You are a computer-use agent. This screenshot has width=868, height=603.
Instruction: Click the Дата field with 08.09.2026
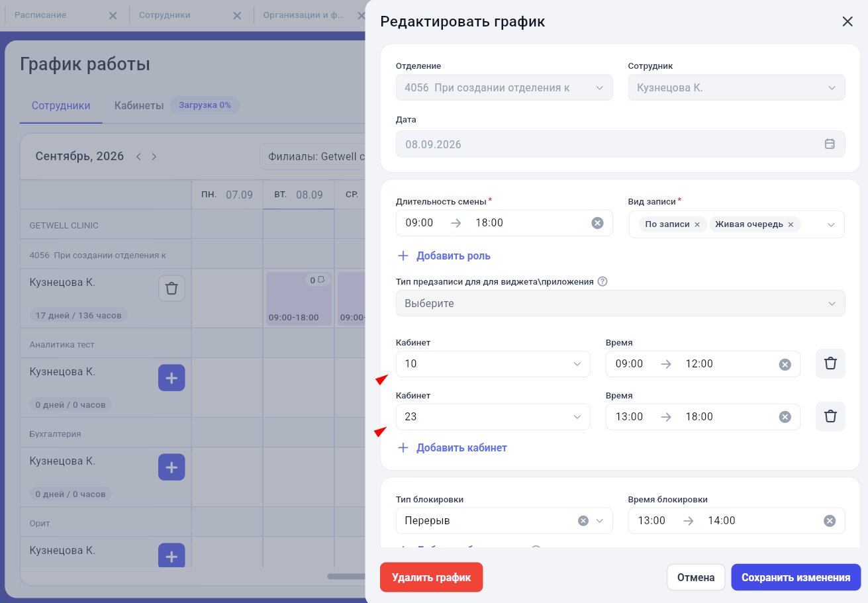(620, 144)
